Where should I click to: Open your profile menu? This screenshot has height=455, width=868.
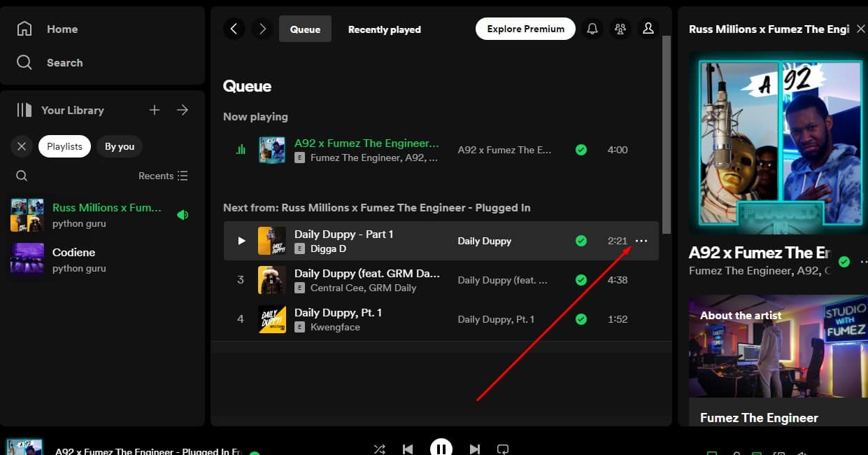(648, 29)
